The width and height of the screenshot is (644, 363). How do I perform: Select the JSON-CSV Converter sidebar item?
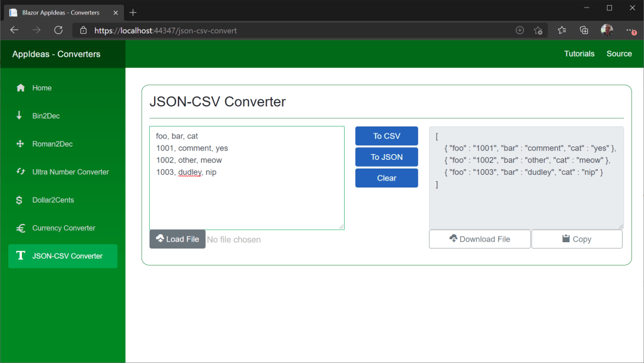pos(63,256)
